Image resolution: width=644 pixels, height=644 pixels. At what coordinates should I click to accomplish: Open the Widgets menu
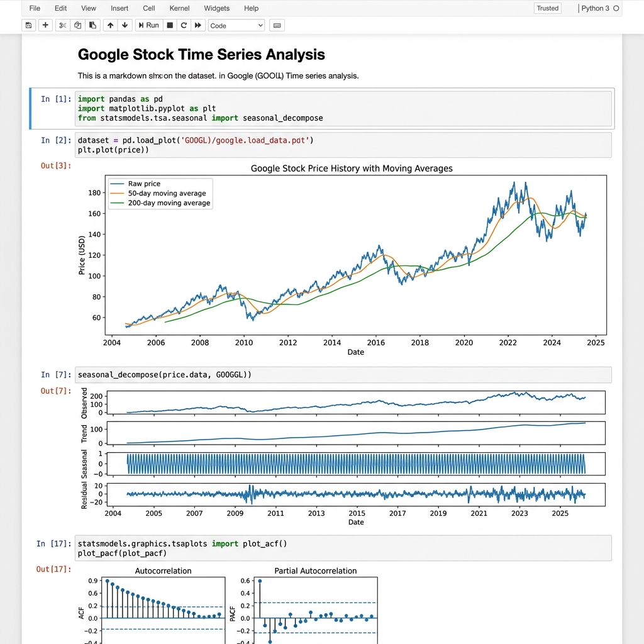point(216,8)
